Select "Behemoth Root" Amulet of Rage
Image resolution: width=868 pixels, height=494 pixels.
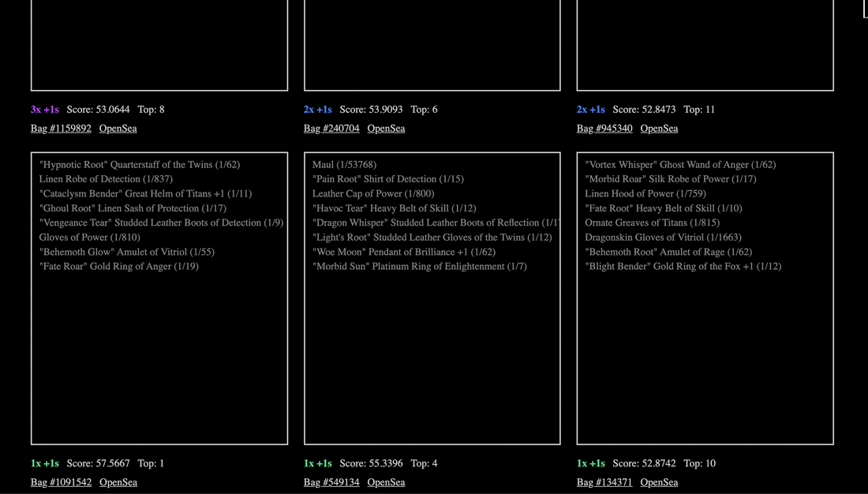coord(668,252)
